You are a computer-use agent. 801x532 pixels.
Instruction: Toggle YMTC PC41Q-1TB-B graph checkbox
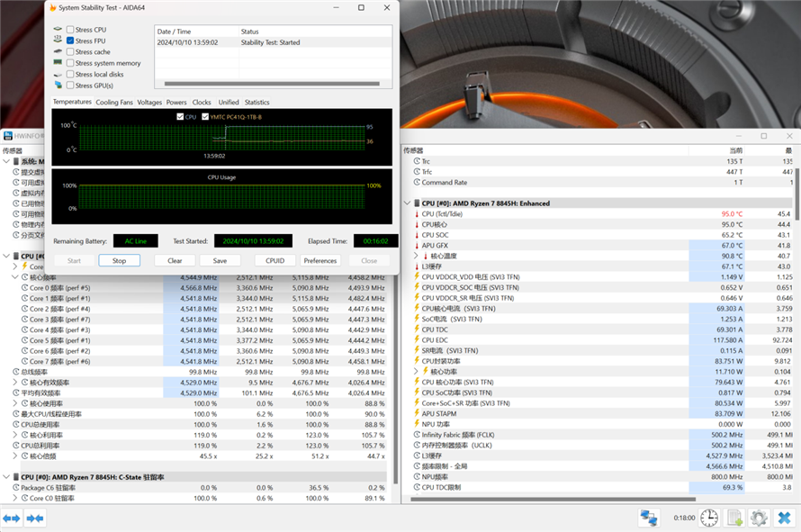tap(205, 117)
